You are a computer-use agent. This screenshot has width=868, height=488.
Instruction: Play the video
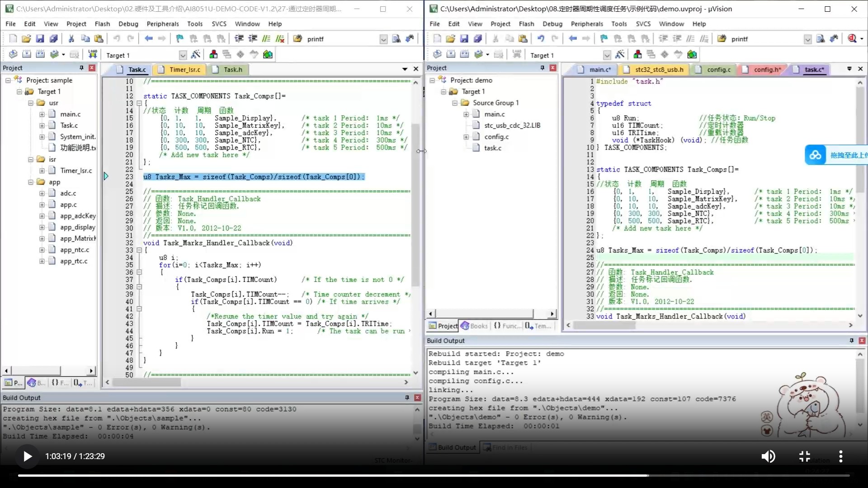(27, 456)
